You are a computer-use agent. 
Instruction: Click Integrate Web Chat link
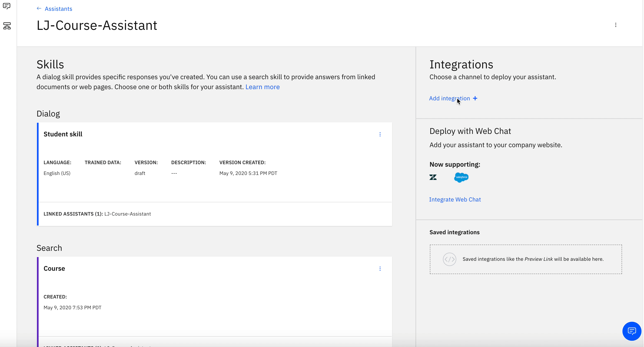tap(455, 200)
